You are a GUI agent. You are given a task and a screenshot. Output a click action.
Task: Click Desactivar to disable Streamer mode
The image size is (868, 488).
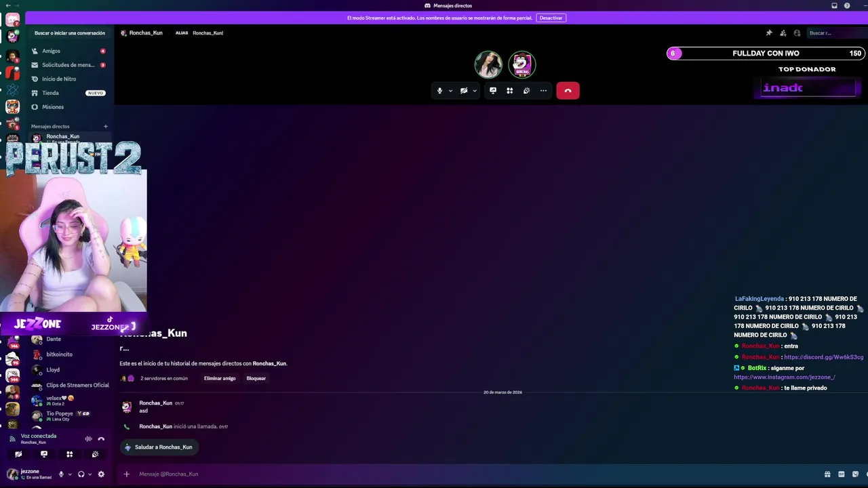[x=551, y=18]
